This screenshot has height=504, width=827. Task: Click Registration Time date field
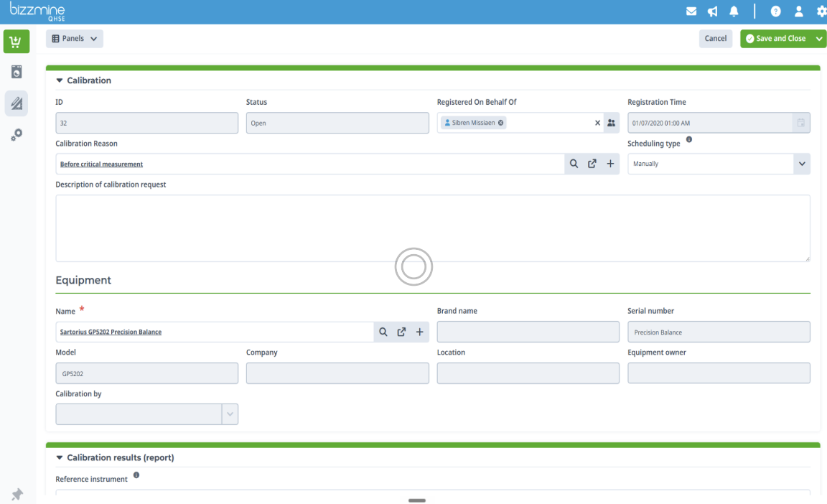[x=711, y=123]
